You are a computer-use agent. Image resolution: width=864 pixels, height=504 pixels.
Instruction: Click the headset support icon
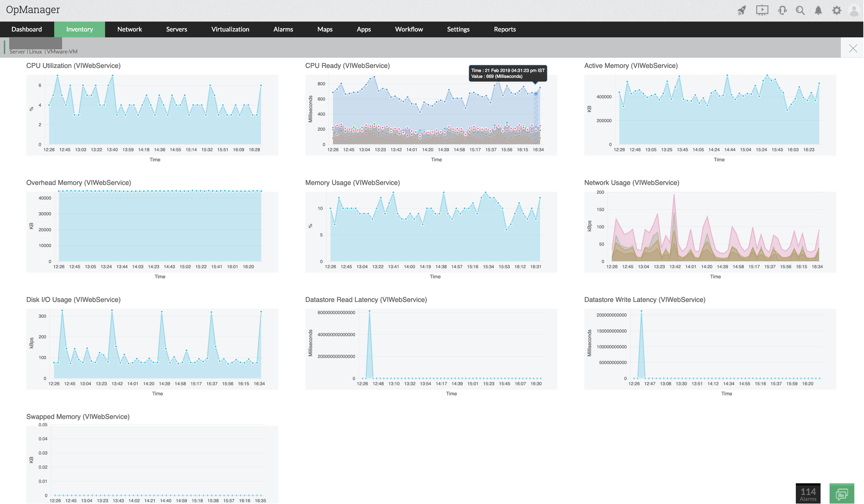782,10
